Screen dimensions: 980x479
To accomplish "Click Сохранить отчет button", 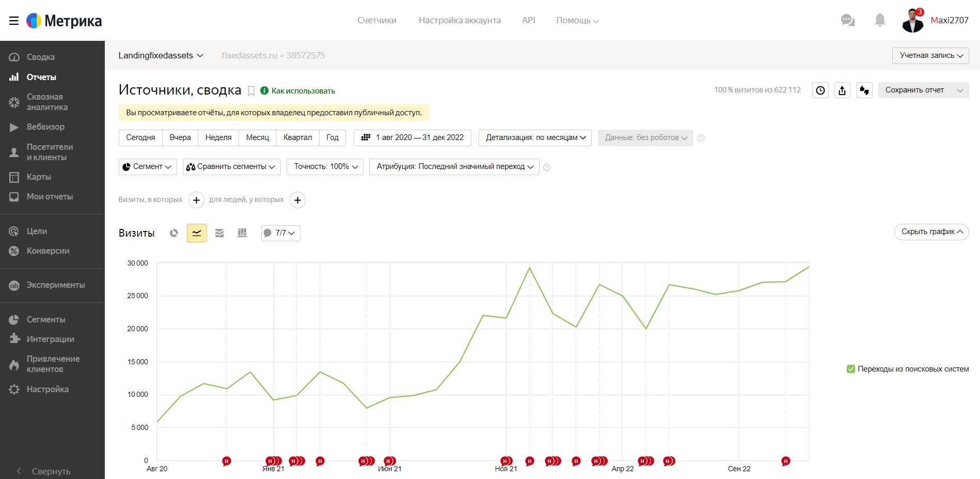I will coord(914,90).
